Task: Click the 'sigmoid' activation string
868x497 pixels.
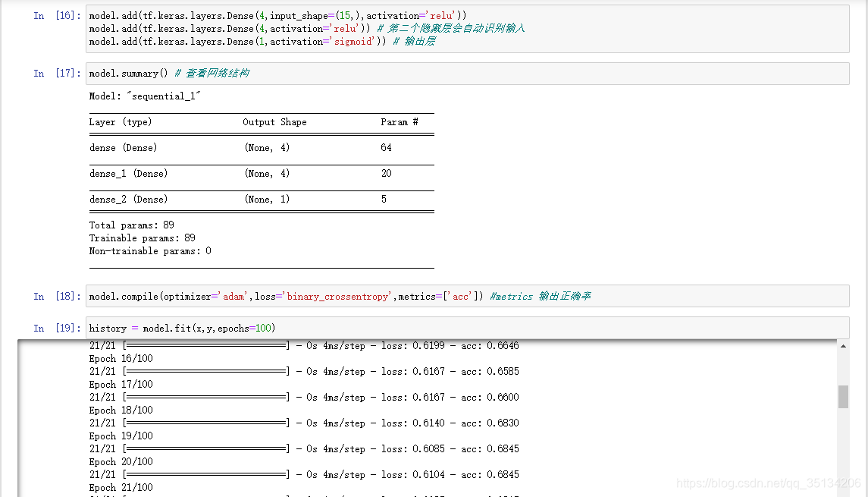Action: (353, 42)
